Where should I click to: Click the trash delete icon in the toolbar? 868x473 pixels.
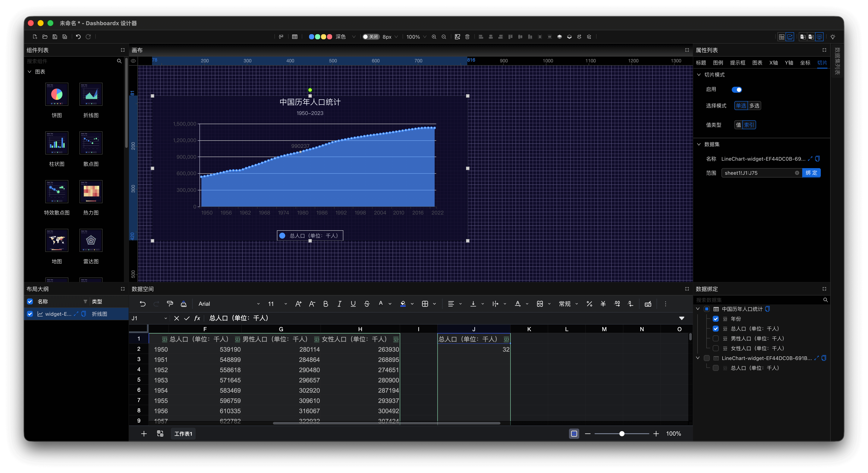(x=467, y=37)
